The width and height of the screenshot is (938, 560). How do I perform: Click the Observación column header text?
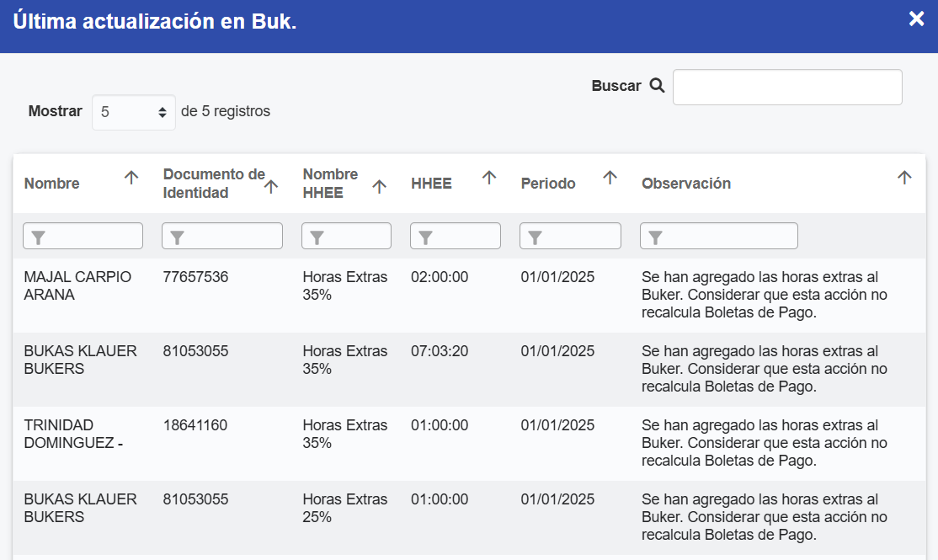pyautogui.click(x=686, y=184)
